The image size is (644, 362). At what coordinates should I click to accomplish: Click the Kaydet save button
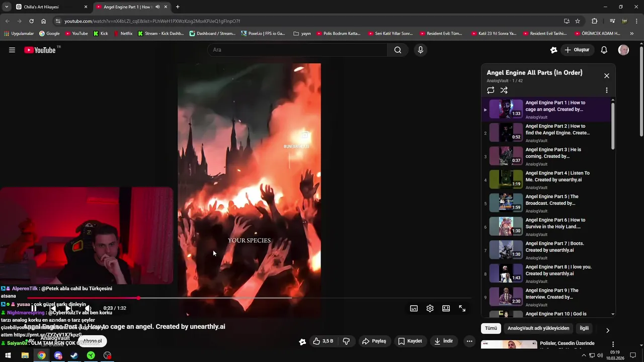pyautogui.click(x=410, y=341)
